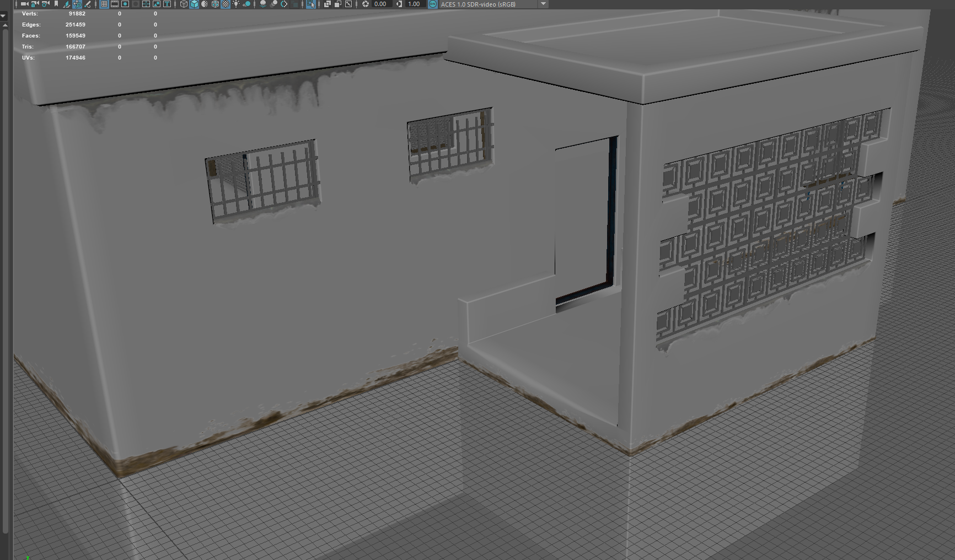955x560 pixels.
Task: Click the "Faces:" label in the HUD
Action: (x=31, y=36)
